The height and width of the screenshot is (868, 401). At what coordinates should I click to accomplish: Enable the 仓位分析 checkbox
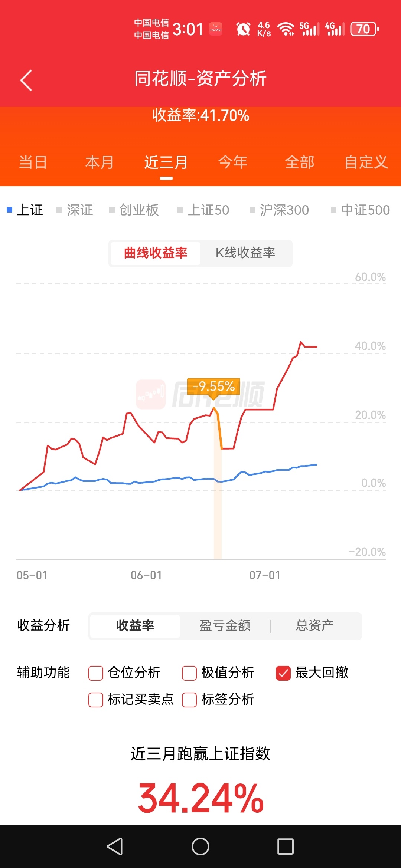click(x=96, y=673)
